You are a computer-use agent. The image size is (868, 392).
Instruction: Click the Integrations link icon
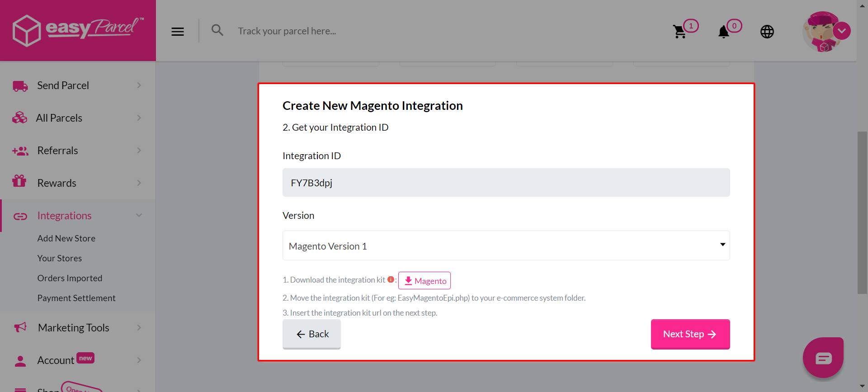[20, 216]
